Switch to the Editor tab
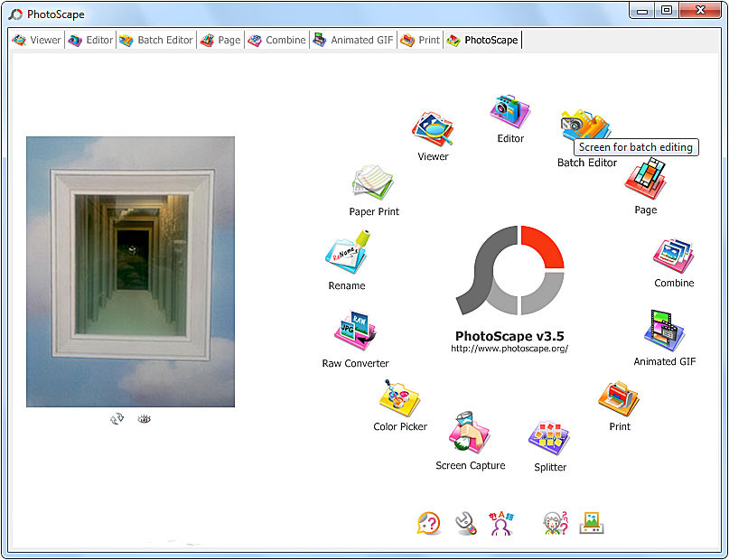 pyautogui.click(x=90, y=41)
